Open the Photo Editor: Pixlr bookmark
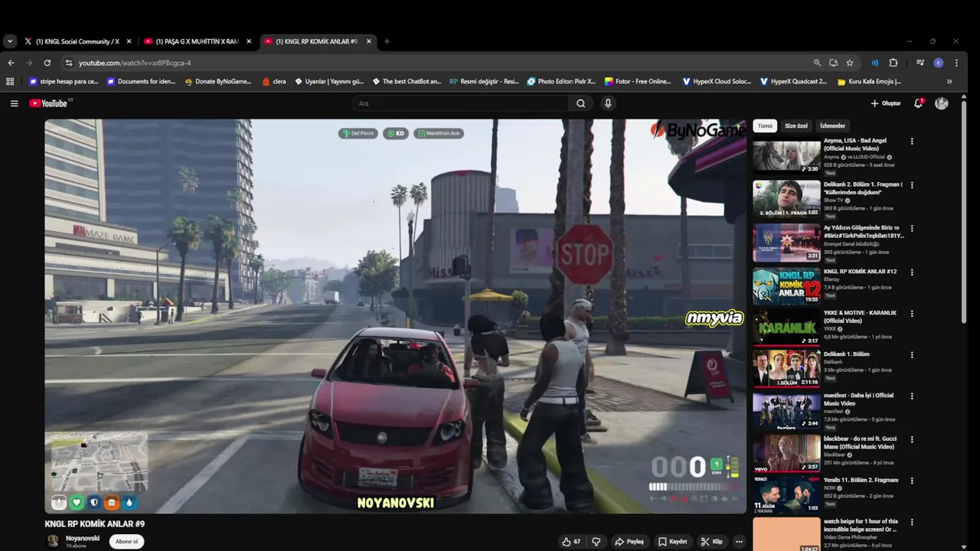This screenshot has height=551, width=980. (560, 81)
